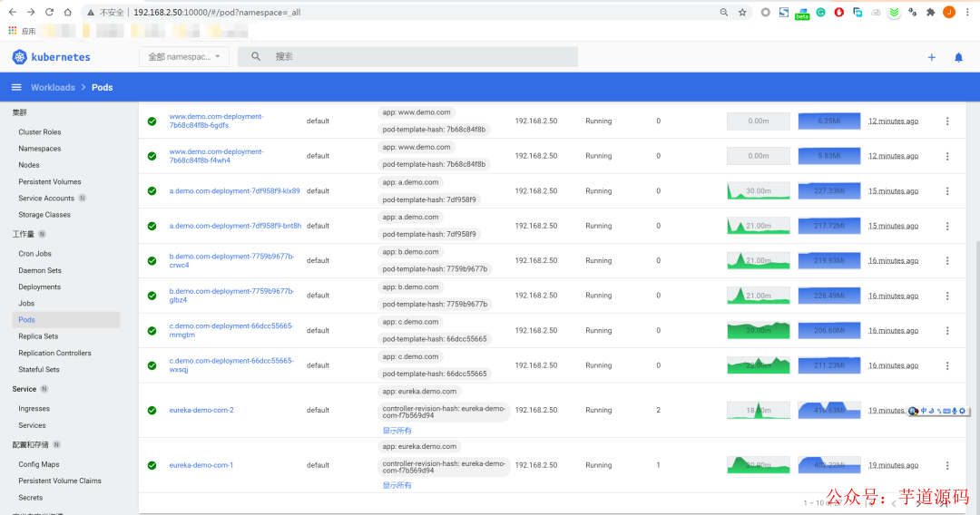Open actions menu for eureka-demo-com-1
The image size is (980, 515).
coord(947,466)
